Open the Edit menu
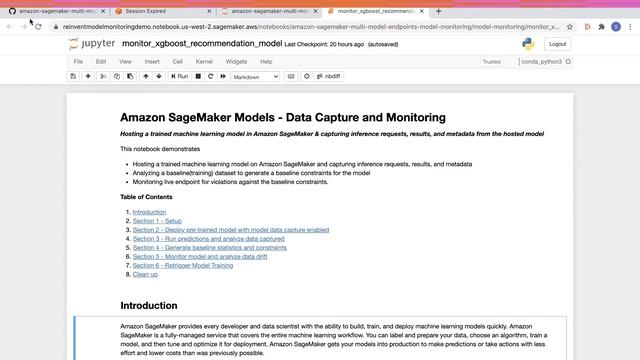Image resolution: width=640 pixels, height=360 pixels. [x=101, y=62]
